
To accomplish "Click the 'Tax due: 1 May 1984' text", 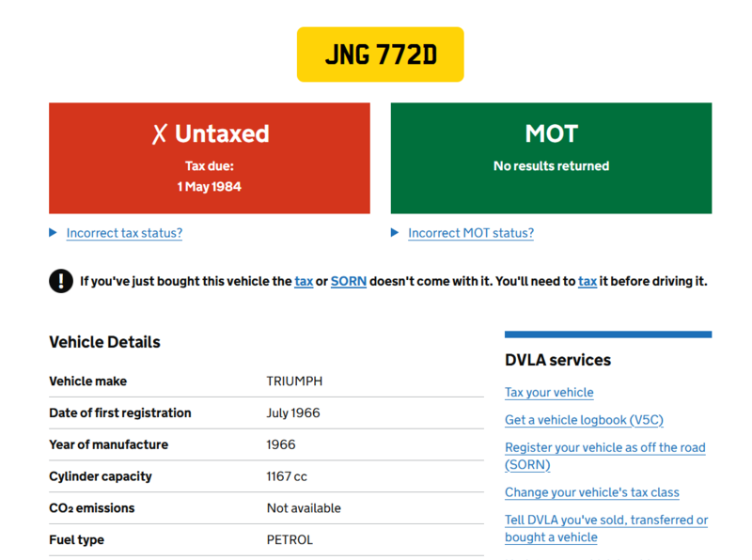I will (210, 177).
